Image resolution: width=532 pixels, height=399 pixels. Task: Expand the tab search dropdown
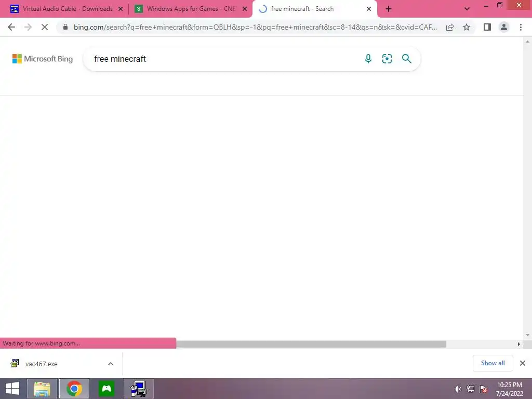467,9
